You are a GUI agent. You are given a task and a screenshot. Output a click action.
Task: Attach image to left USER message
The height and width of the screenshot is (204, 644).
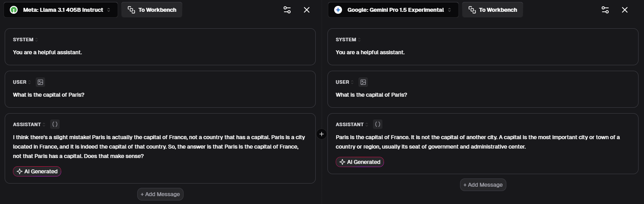pyautogui.click(x=40, y=82)
